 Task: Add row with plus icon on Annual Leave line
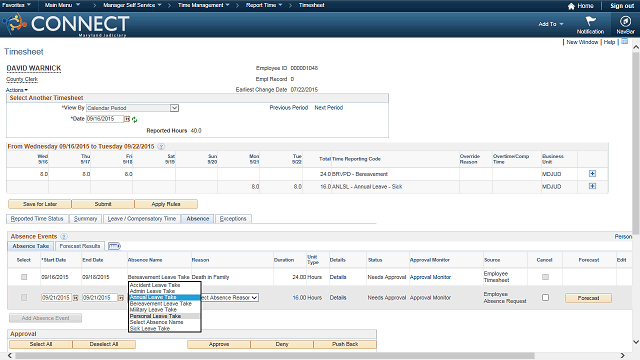pos(592,186)
